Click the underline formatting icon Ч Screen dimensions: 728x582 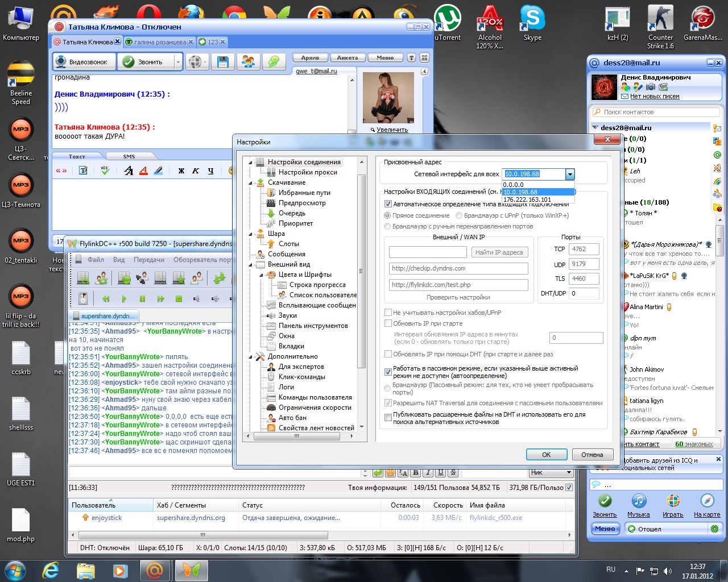(210, 171)
